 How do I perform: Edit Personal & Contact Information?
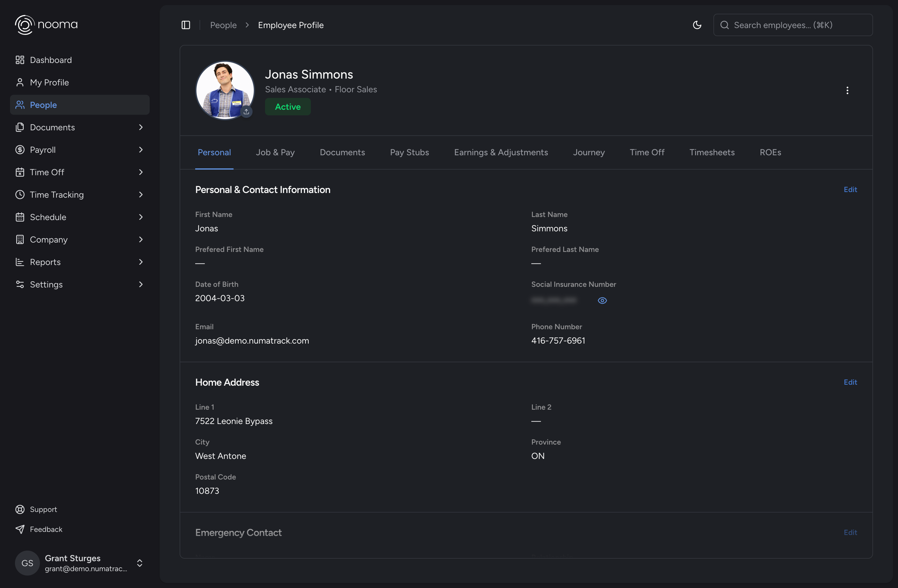[850, 189]
